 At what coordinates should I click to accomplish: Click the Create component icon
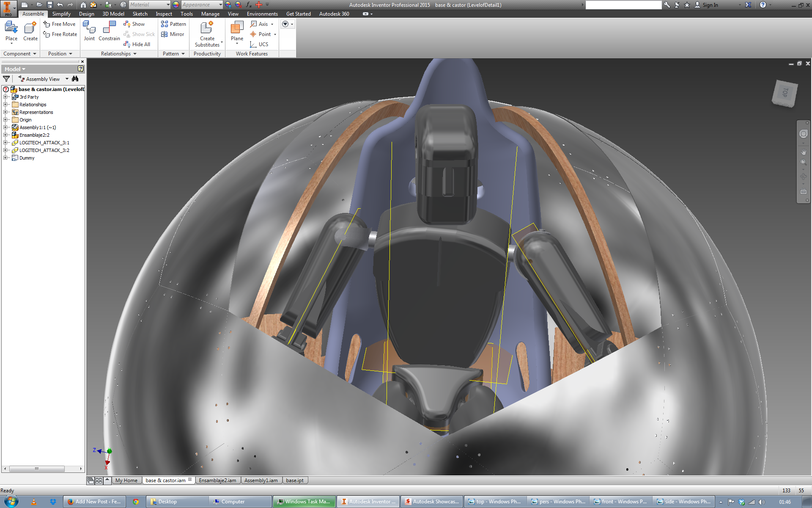(x=30, y=28)
